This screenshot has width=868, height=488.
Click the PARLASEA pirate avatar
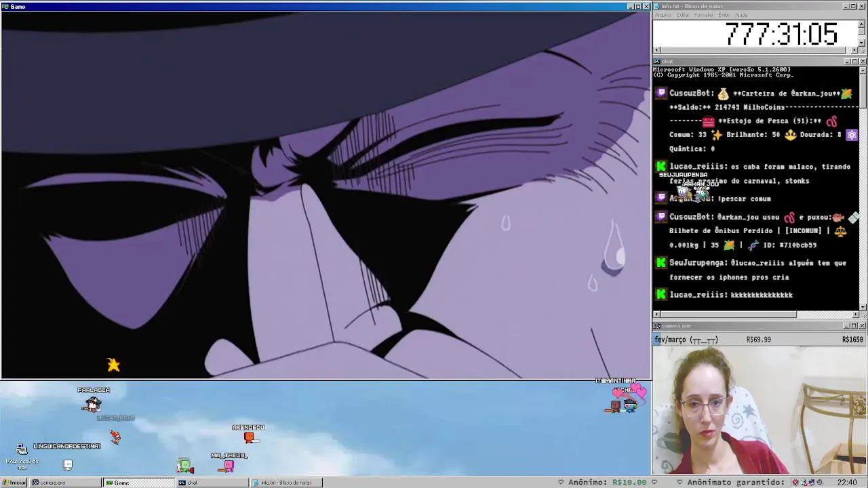(93, 405)
